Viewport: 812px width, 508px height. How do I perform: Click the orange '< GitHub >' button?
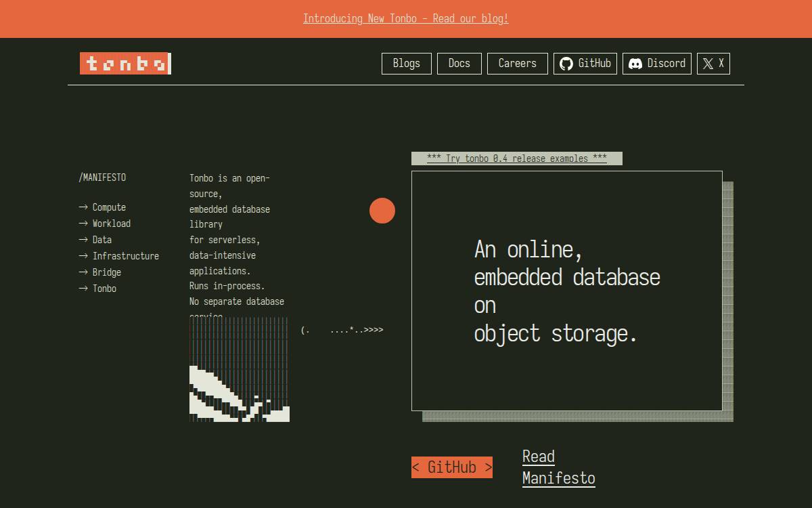(x=452, y=467)
